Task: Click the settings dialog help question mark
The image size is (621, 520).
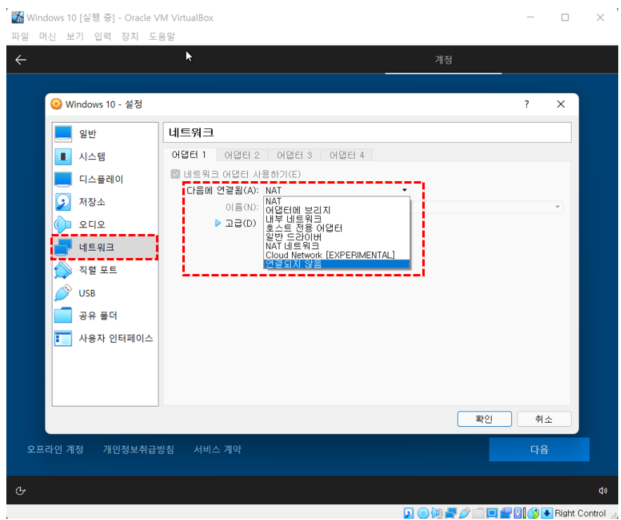Action: point(526,104)
